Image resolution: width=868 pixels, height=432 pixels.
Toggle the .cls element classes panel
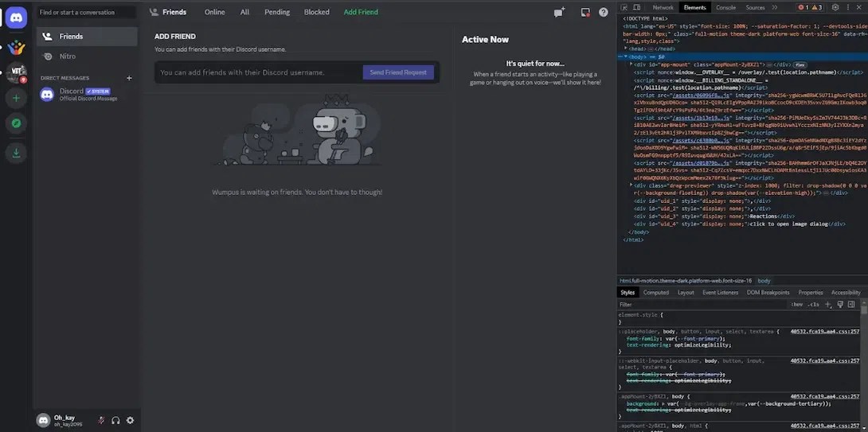813,304
